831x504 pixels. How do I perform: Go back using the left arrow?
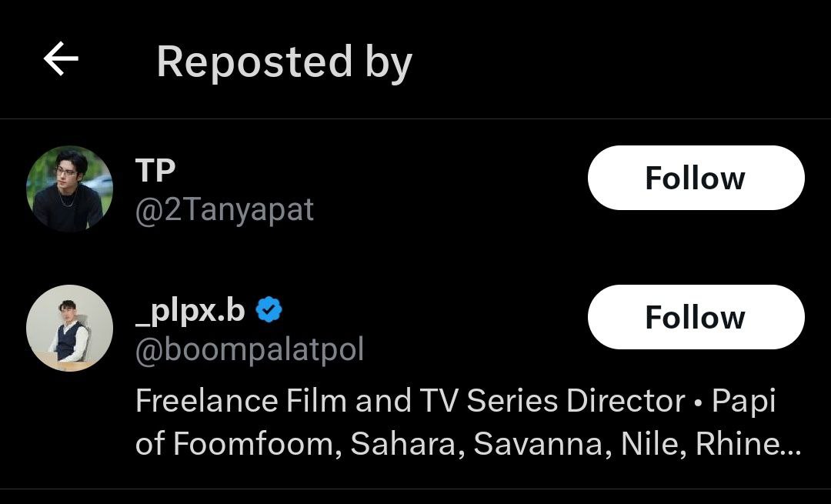pyautogui.click(x=61, y=60)
